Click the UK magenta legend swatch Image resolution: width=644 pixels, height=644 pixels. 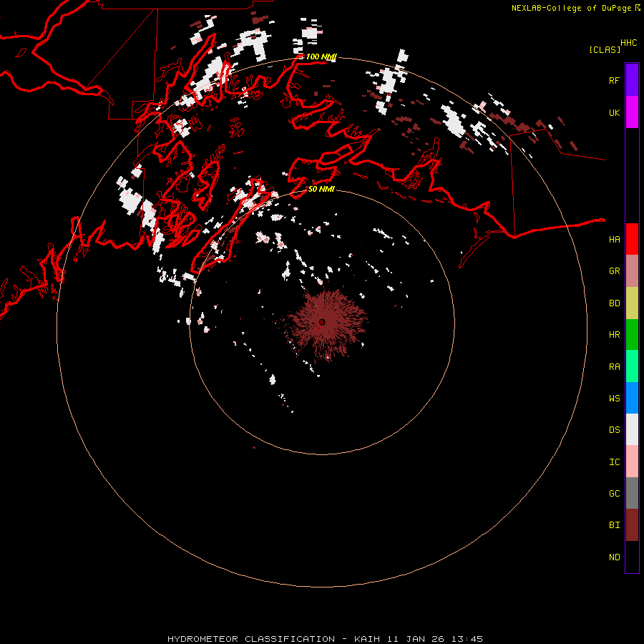click(632, 112)
